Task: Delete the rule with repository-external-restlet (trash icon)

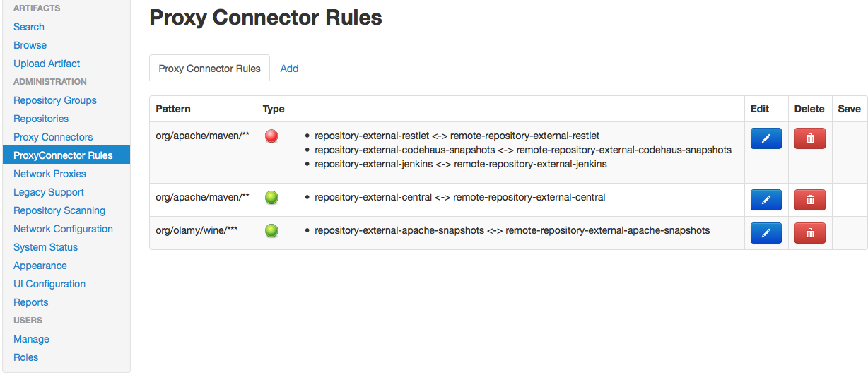Action: pyautogui.click(x=809, y=138)
